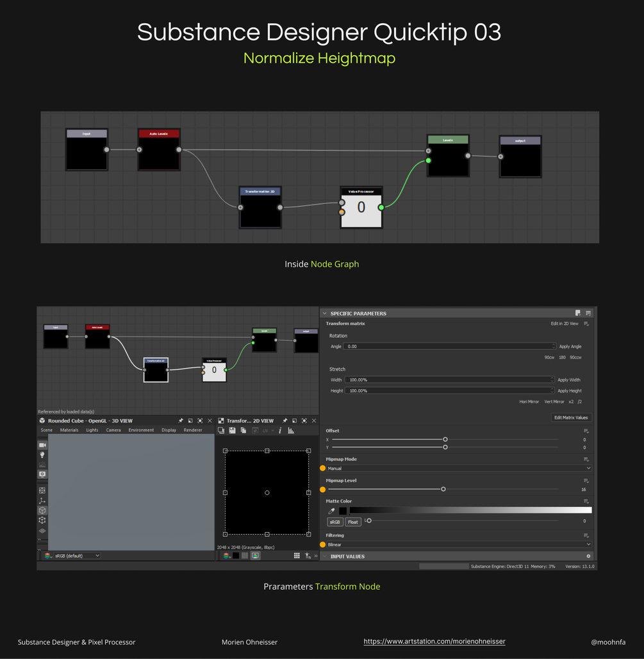Expand the INPUT VALUES section

324,556
